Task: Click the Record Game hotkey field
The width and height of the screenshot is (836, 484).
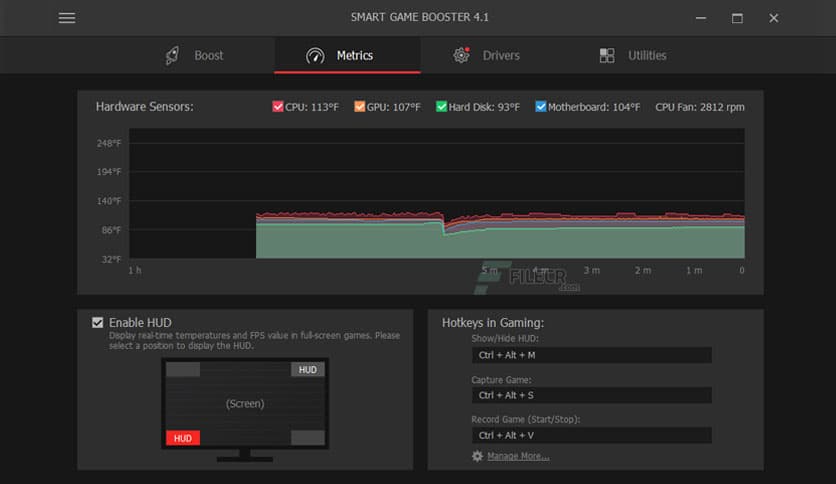Action: (591, 435)
